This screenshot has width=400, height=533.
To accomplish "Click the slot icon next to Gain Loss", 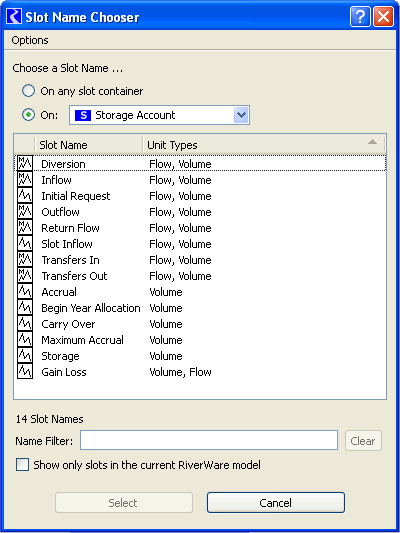I will coord(25,371).
